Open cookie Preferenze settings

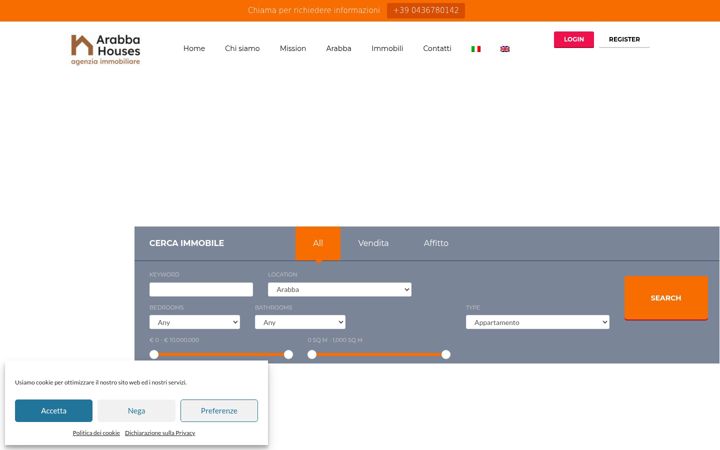(x=219, y=411)
